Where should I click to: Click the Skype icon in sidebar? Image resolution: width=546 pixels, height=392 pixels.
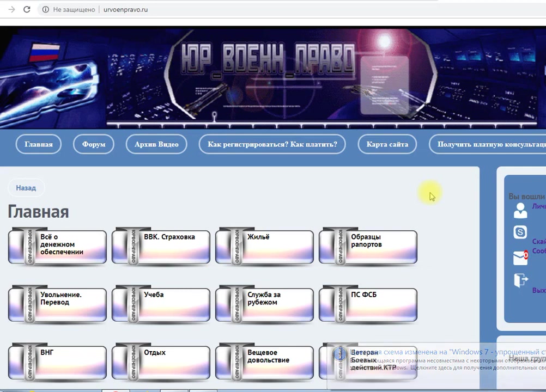(520, 232)
